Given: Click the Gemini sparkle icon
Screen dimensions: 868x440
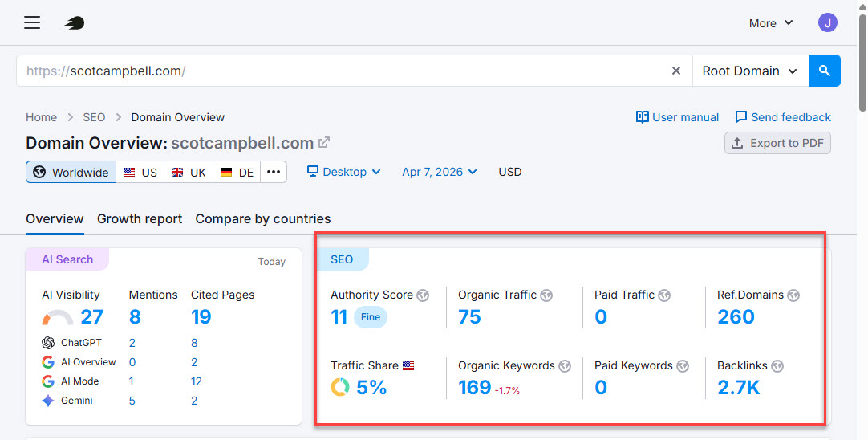Looking at the screenshot, I should click(x=48, y=401).
